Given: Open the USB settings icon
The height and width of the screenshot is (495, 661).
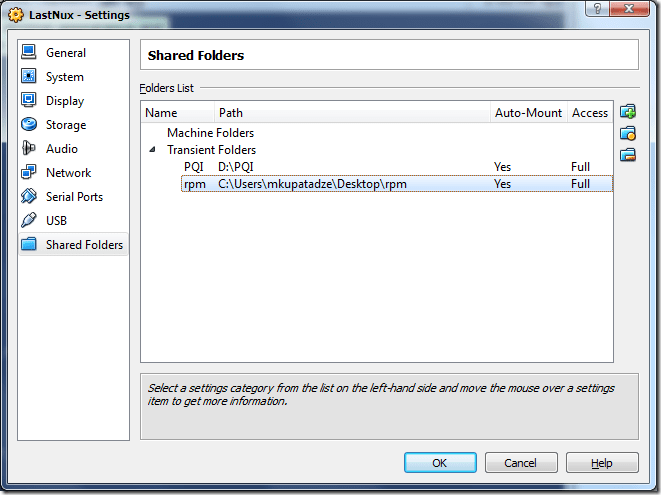Looking at the screenshot, I should tap(29, 221).
